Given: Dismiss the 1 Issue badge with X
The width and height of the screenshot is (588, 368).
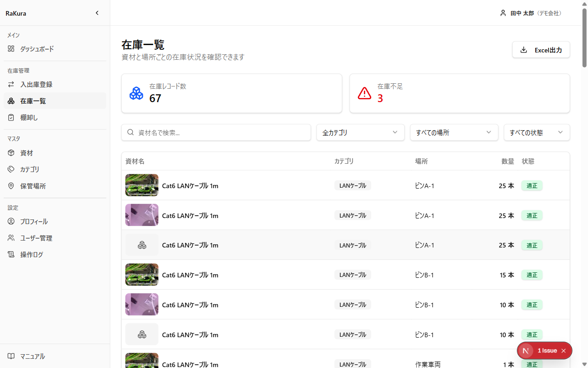Looking at the screenshot, I should 564,351.
